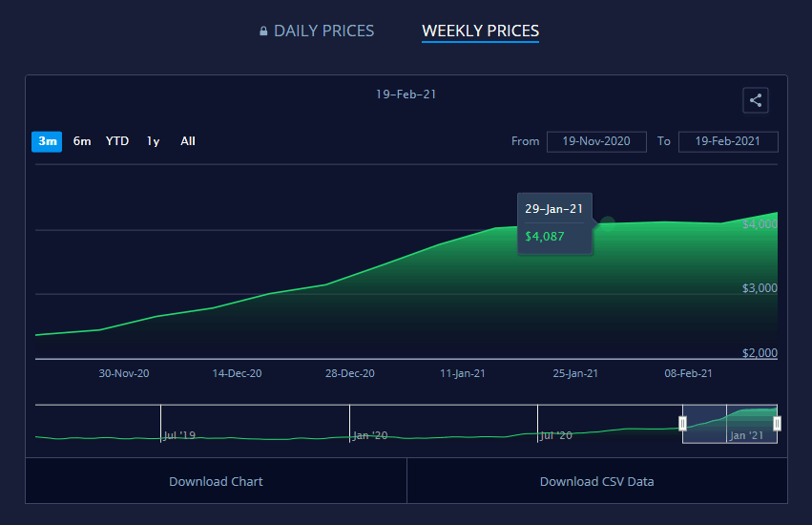This screenshot has height=525, width=812.
Task: Click the Download CSV Data button
Action: (596, 481)
